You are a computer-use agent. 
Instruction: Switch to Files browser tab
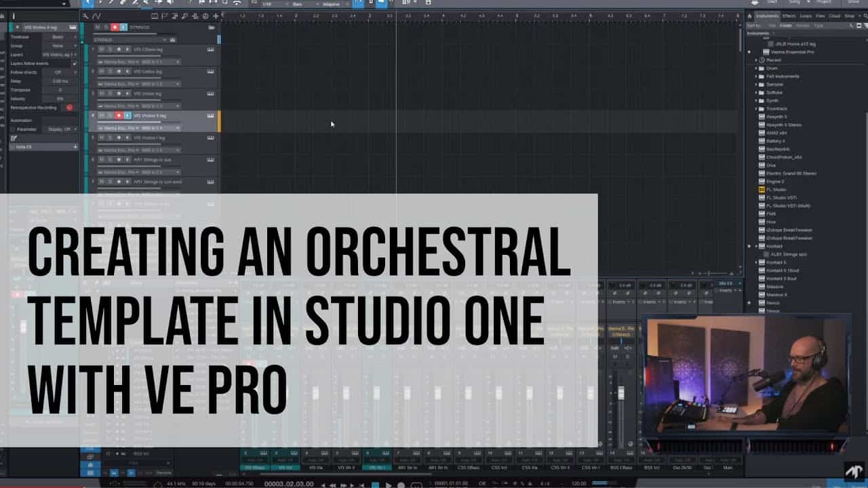click(821, 16)
